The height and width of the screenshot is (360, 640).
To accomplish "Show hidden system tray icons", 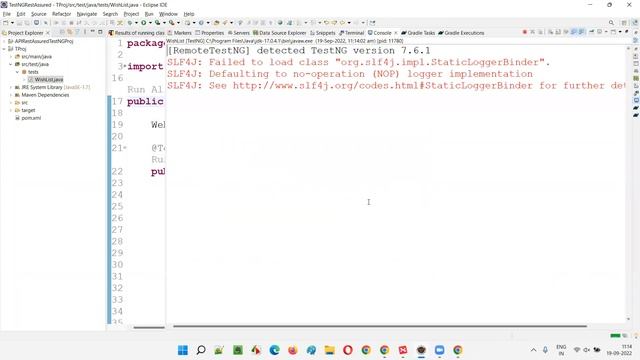I will pos(533,350).
